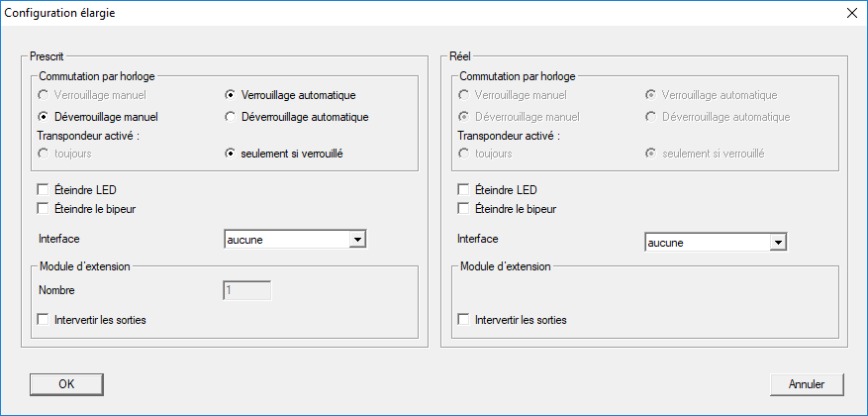The width and height of the screenshot is (868, 416).
Task: Toggle Intervertir les sorties in Prescrit
Action: point(43,320)
